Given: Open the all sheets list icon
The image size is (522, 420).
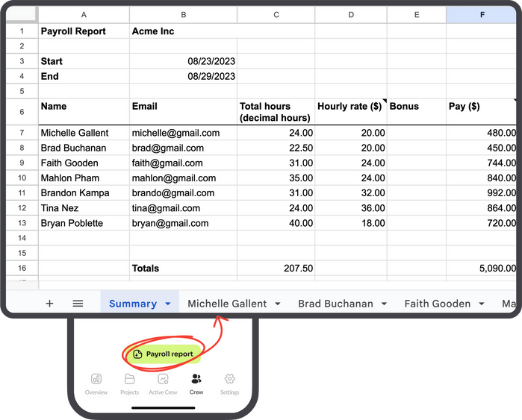Looking at the screenshot, I should pos(78,304).
